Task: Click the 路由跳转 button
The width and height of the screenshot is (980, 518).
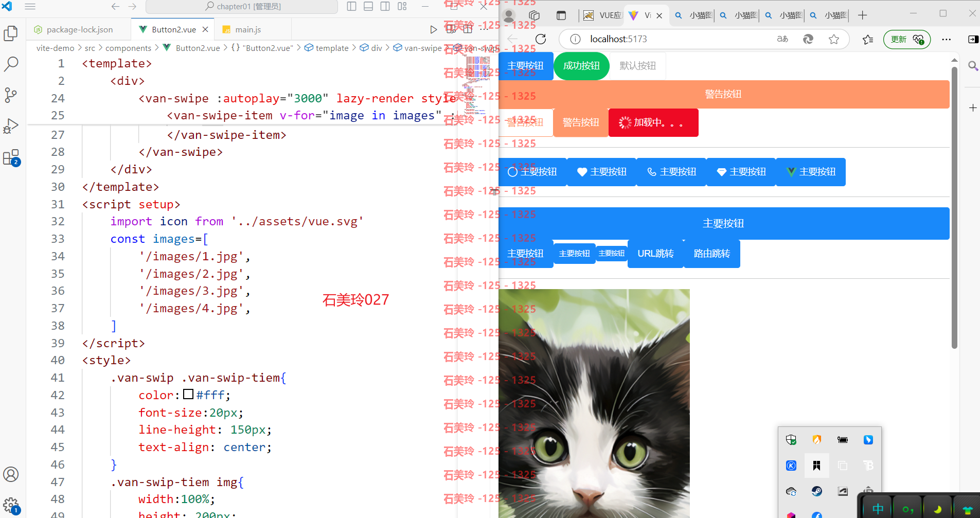Action: 712,254
